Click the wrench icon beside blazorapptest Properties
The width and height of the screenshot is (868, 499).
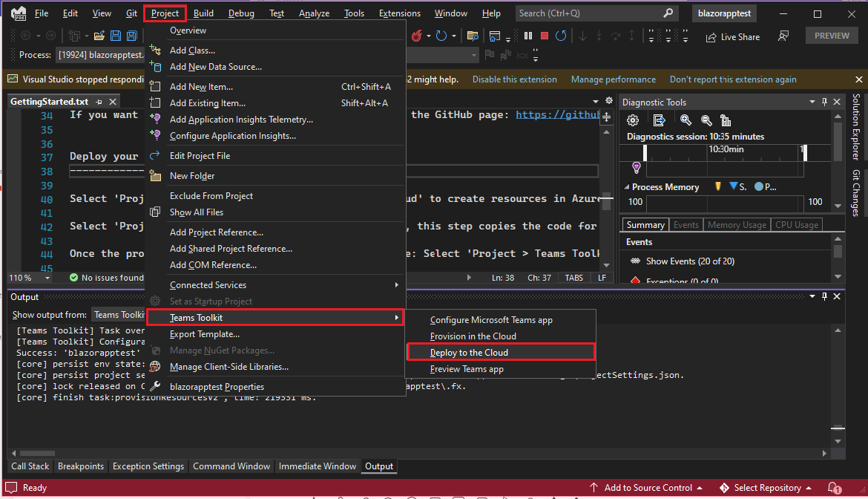[156, 386]
